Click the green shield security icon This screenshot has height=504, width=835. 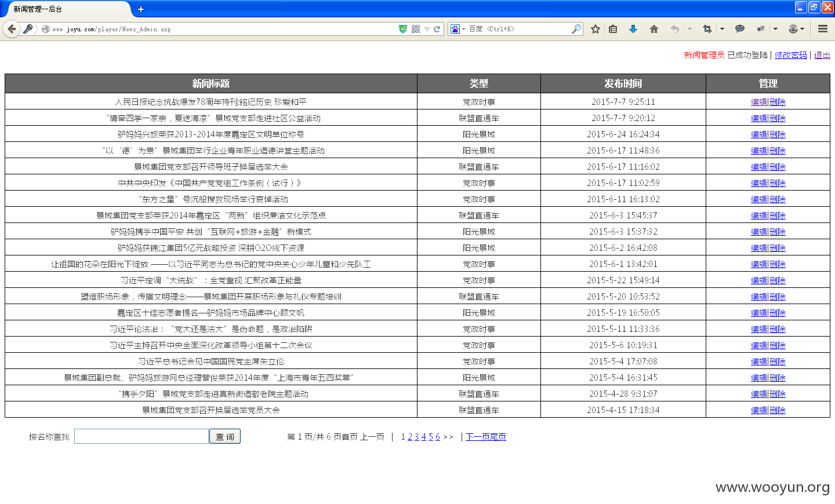[x=403, y=29]
